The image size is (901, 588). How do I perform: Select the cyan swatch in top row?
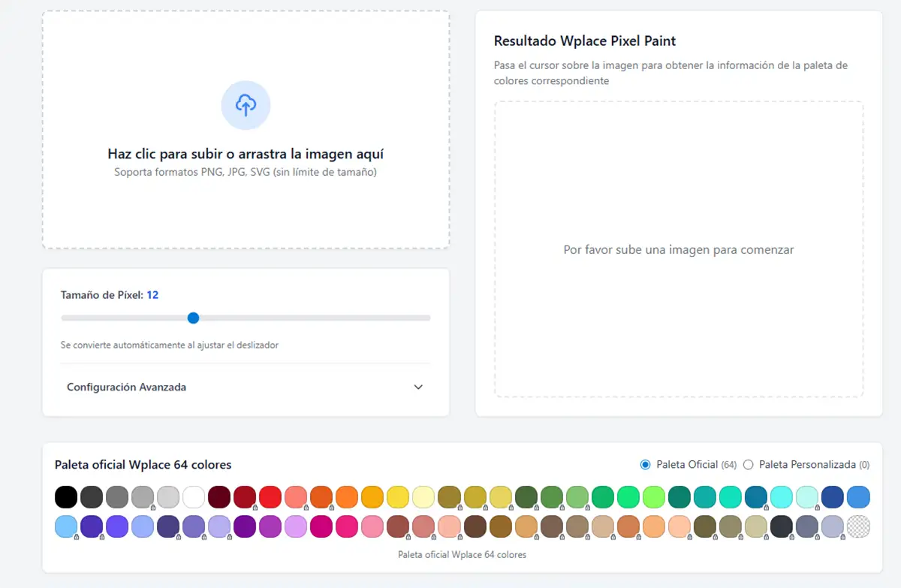[782, 497]
